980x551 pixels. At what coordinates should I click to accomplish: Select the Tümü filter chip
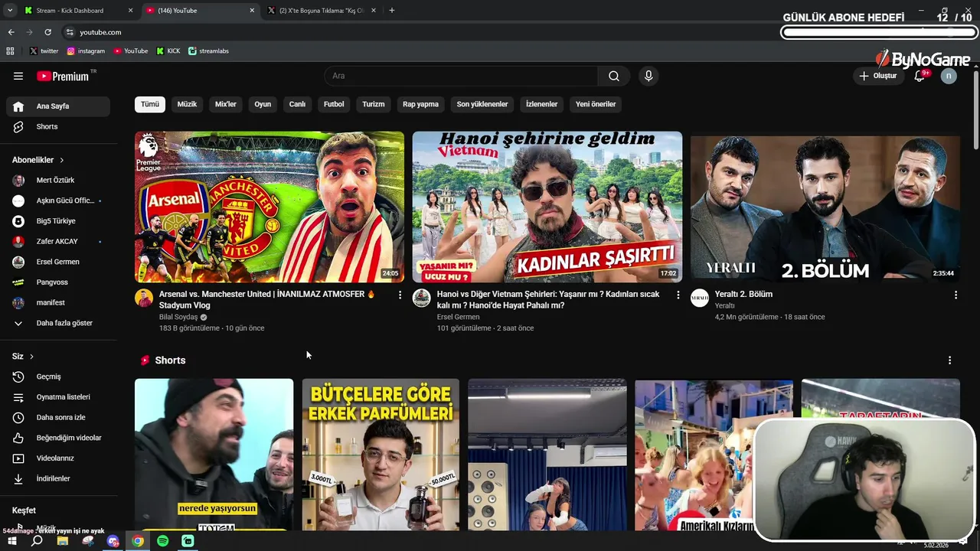150,104
